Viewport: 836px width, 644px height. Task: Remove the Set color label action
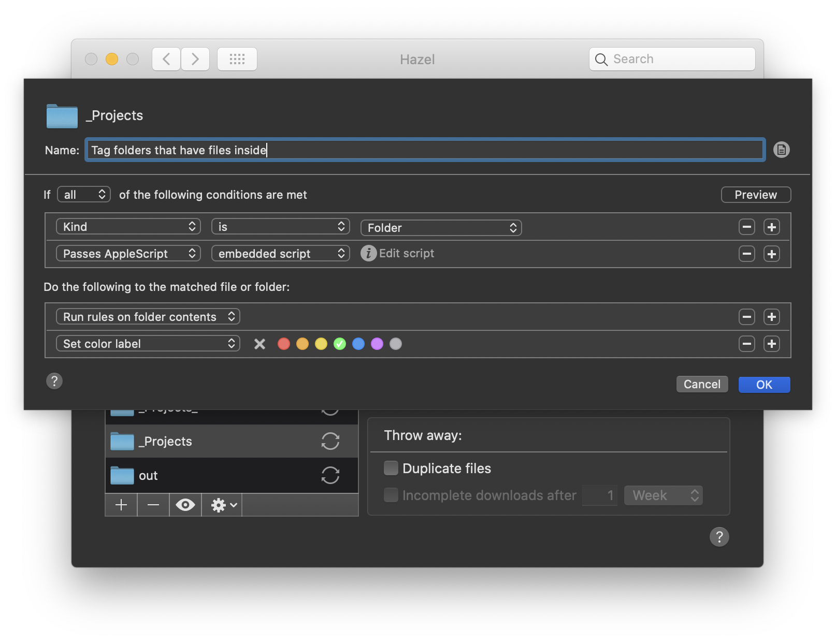point(746,344)
